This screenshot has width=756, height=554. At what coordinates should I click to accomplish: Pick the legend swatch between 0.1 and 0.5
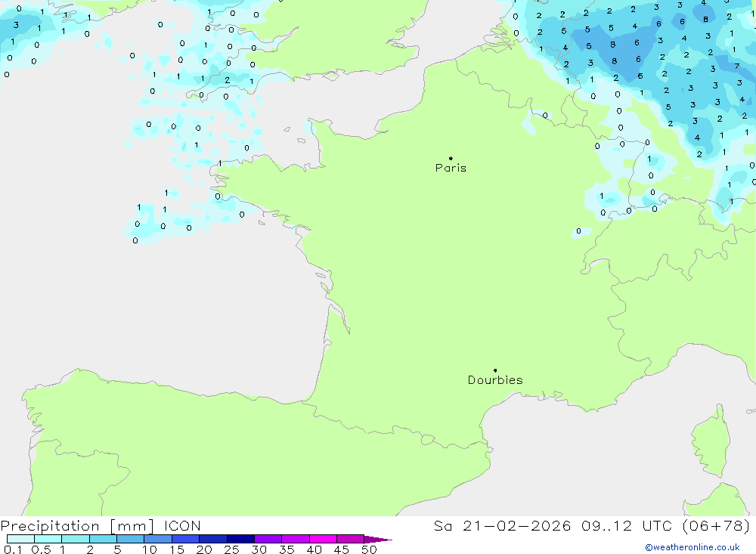[20, 539]
